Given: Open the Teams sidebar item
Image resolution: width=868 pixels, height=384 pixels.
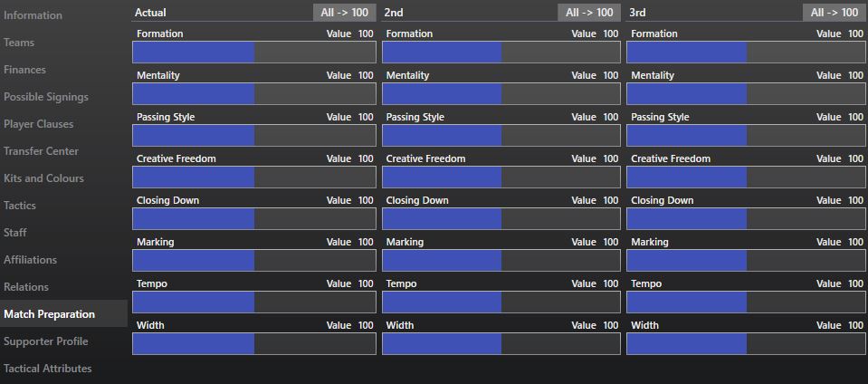Looking at the screenshot, I should pyautogui.click(x=19, y=43).
